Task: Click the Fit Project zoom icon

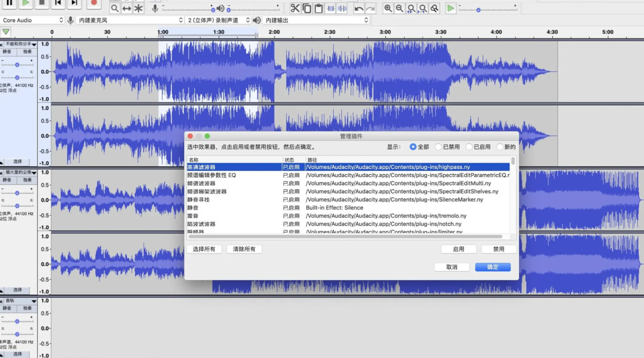Action: click(x=423, y=8)
